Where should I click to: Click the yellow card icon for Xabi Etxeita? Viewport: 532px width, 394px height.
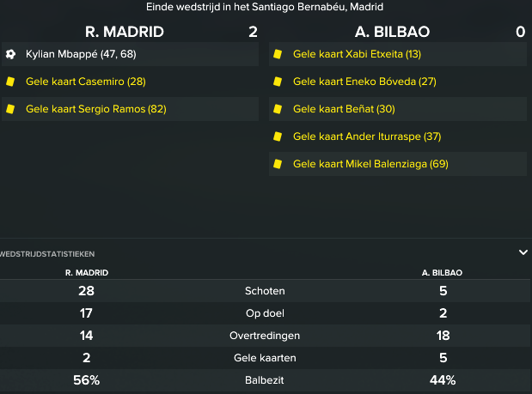pyautogui.click(x=278, y=54)
